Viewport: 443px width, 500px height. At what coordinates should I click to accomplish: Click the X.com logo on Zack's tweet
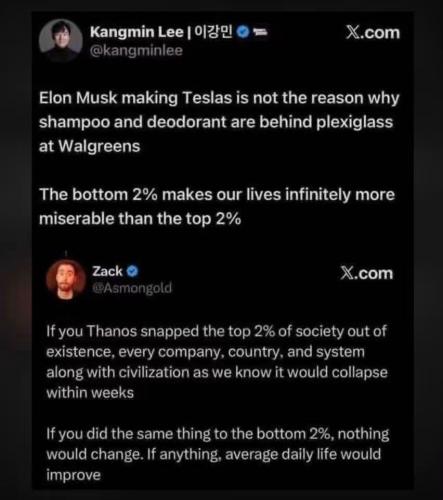pyautogui.click(x=367, y=273)
